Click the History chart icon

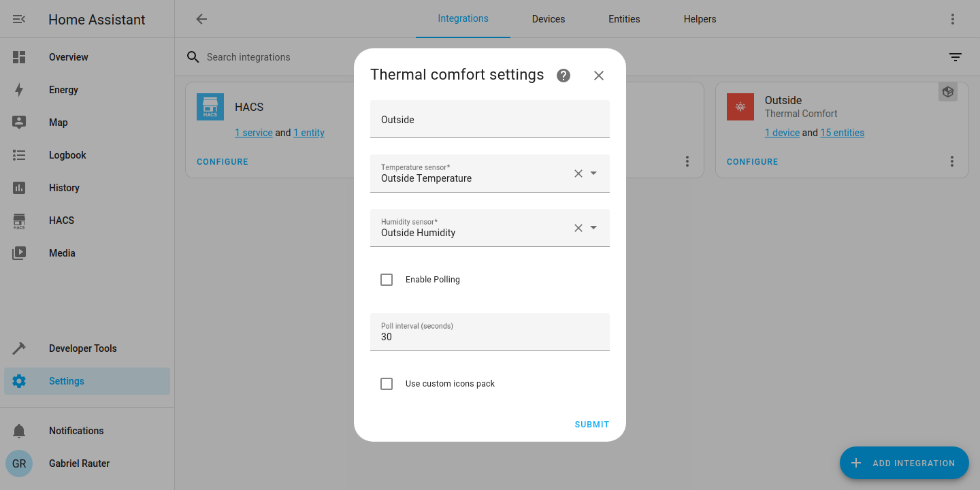point(19,188)
